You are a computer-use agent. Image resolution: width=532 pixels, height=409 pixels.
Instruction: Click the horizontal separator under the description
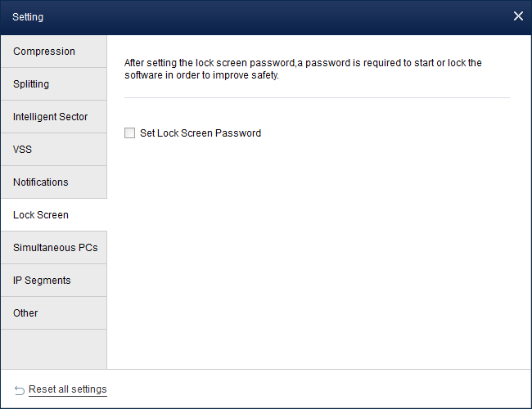click(x=317, y=98)
